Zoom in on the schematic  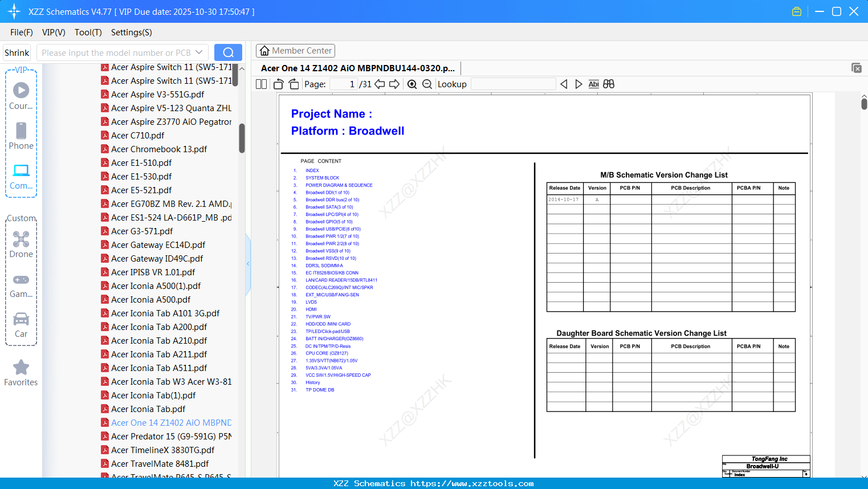[x=412, y=84]
